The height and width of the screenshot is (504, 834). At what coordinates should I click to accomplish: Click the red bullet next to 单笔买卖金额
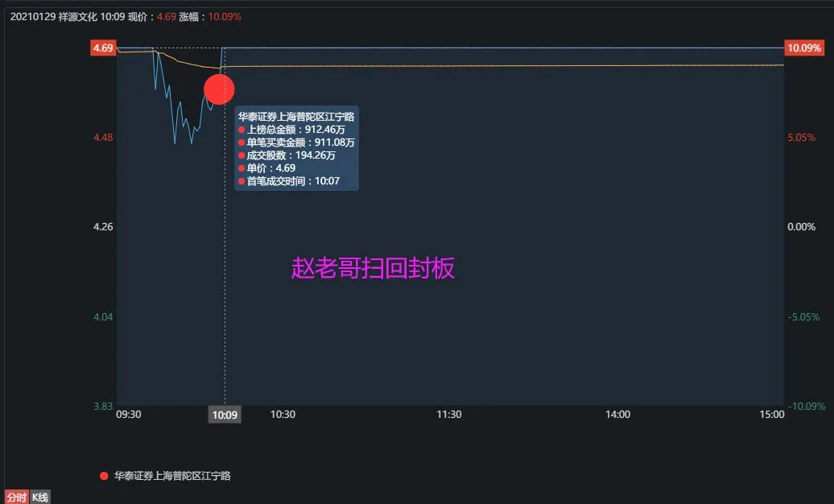point(241,143)
